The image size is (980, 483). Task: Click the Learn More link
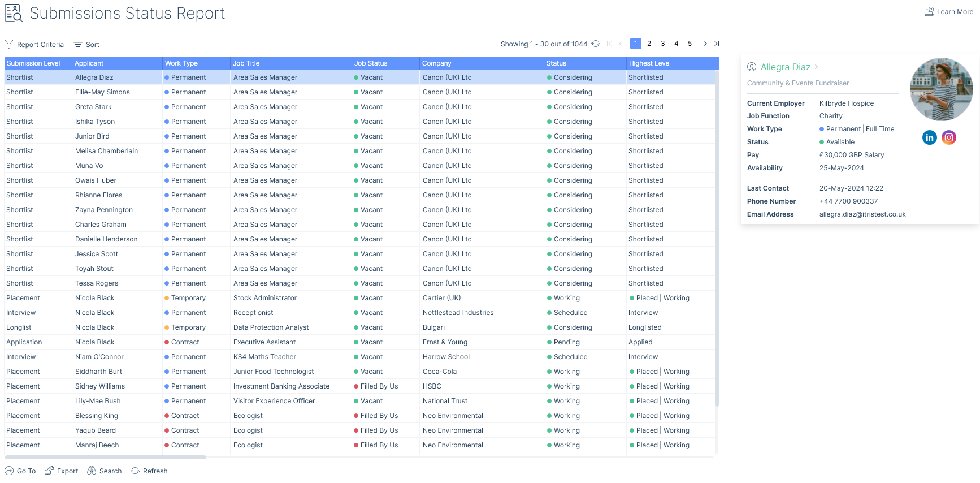[x=949, y=12]
